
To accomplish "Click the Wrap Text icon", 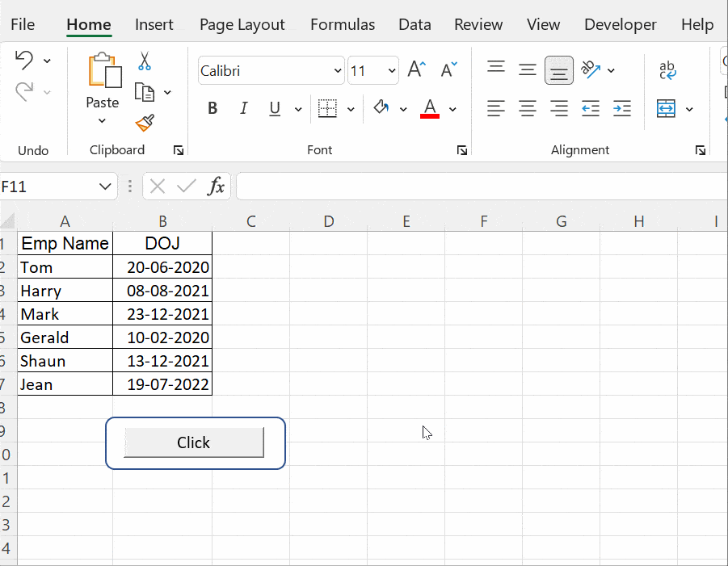I will click(x=667, y=70).
